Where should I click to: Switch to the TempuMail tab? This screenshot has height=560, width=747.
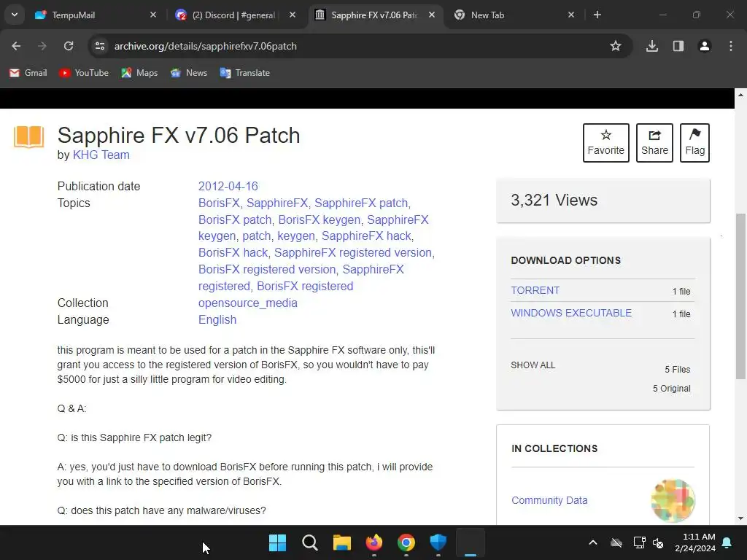[96, 15]
